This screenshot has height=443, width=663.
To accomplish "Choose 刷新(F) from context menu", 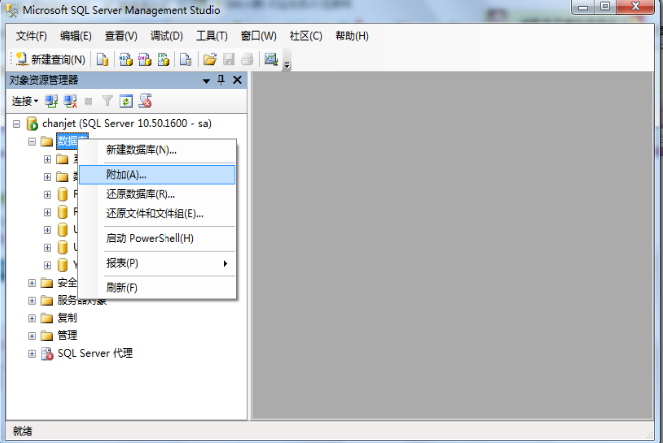I will point(157,288).
